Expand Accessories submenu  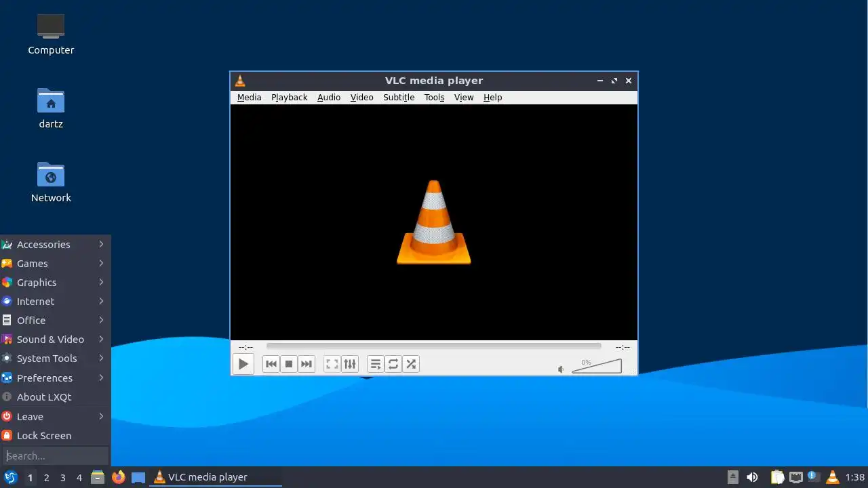coord(55,245)
